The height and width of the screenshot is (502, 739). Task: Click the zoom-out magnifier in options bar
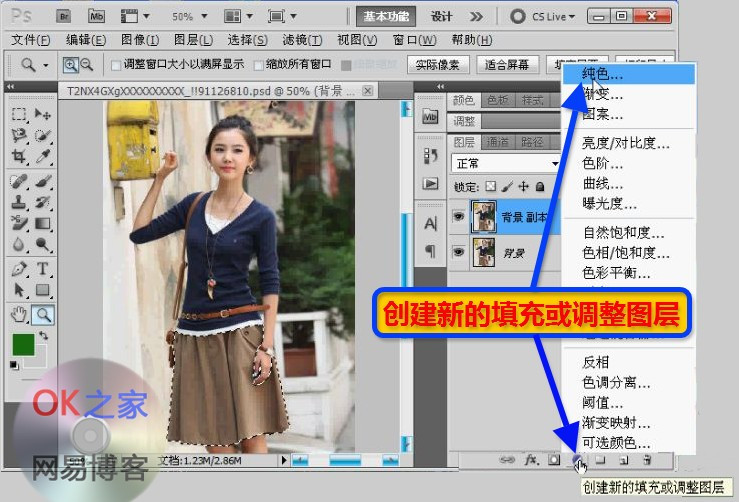tap(87, 65)
